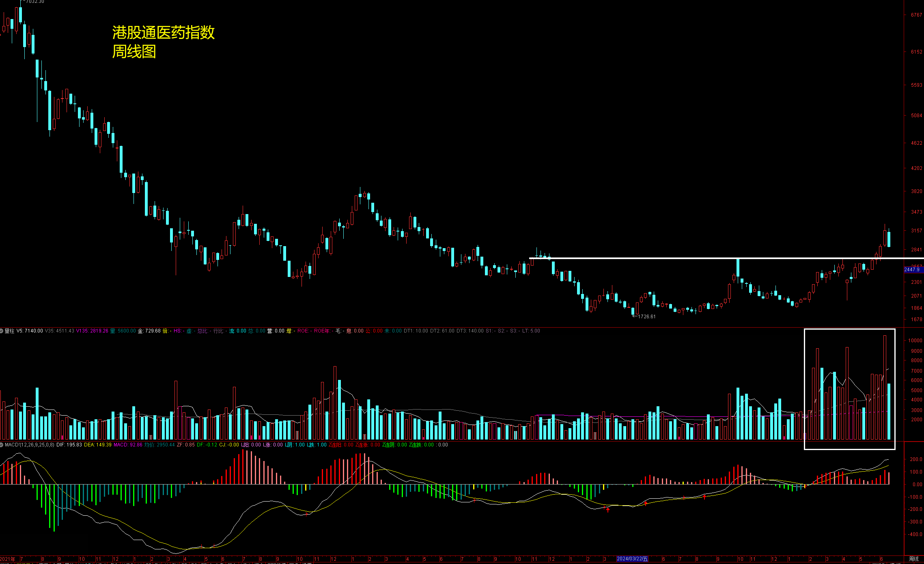The image size is (924, 564).
Task: Click the 3157 price axis label
Action: tap(916, 231)
